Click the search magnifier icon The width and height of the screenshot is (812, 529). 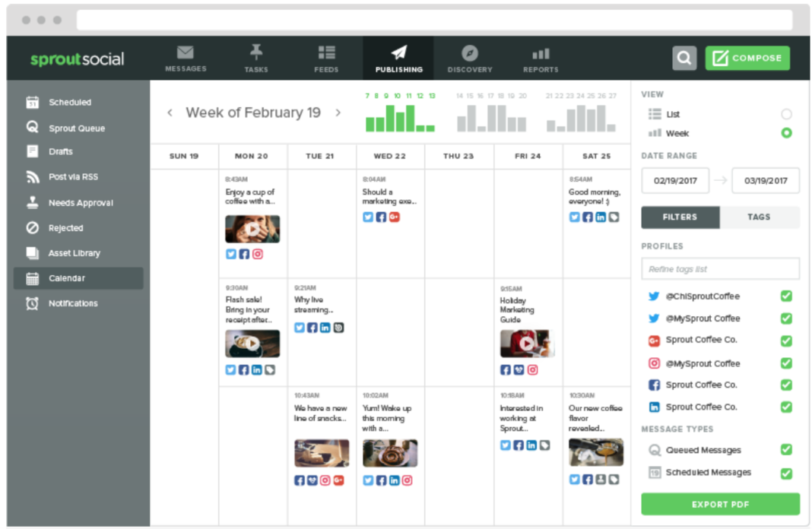(684, 58)
